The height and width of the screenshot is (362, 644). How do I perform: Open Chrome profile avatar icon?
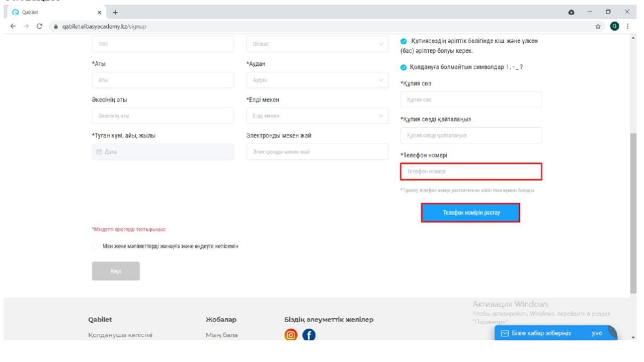pyautogui.click(x=614, y=27)
